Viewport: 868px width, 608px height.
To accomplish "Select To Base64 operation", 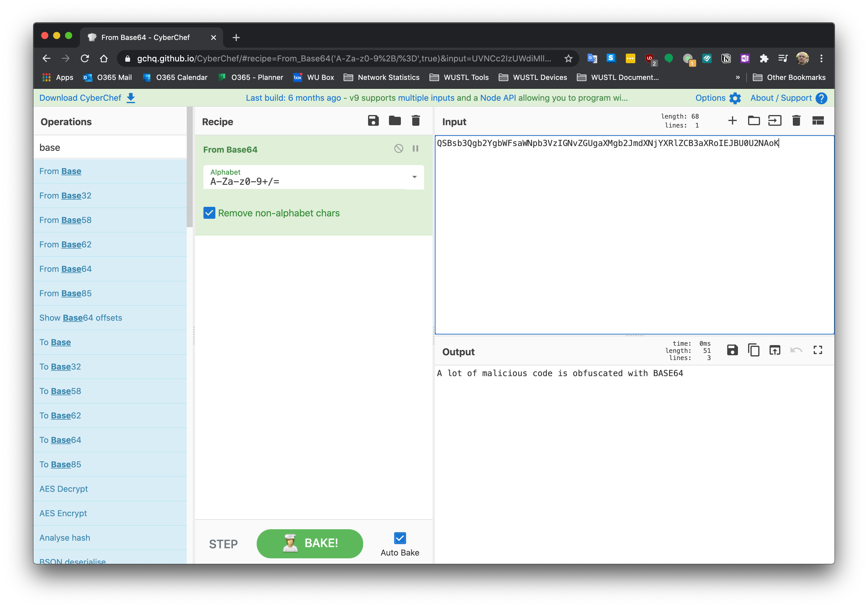I will click(110, 440).
